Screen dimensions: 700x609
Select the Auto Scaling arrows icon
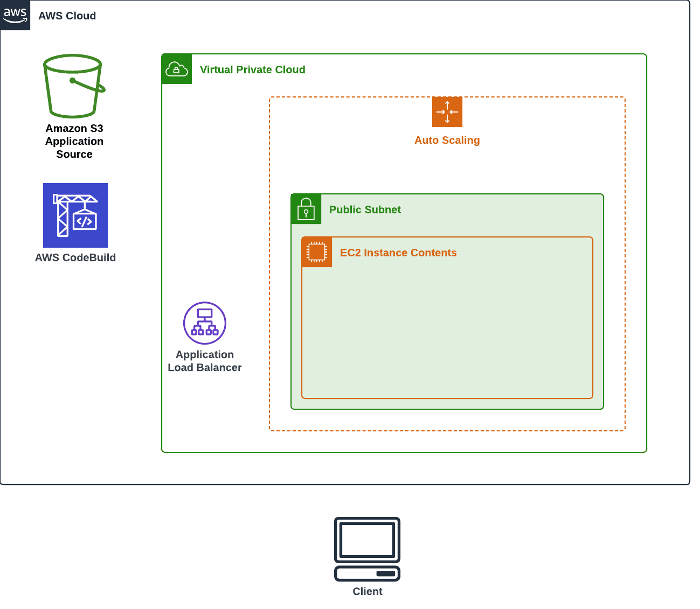point(447,112)
